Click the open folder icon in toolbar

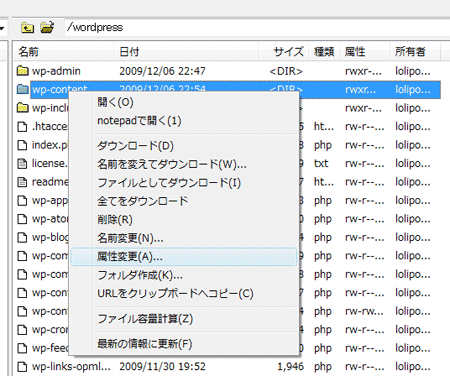pos(47,27)
